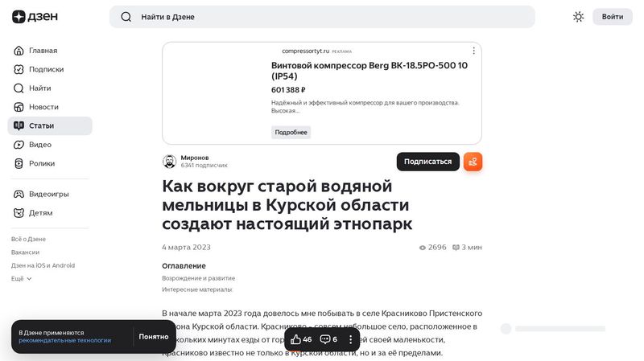Image resolution: width=644 pixels, height=361 pixels.
Task: Toggle the light/dark theme sun icon
Action: tap(578, 17)
